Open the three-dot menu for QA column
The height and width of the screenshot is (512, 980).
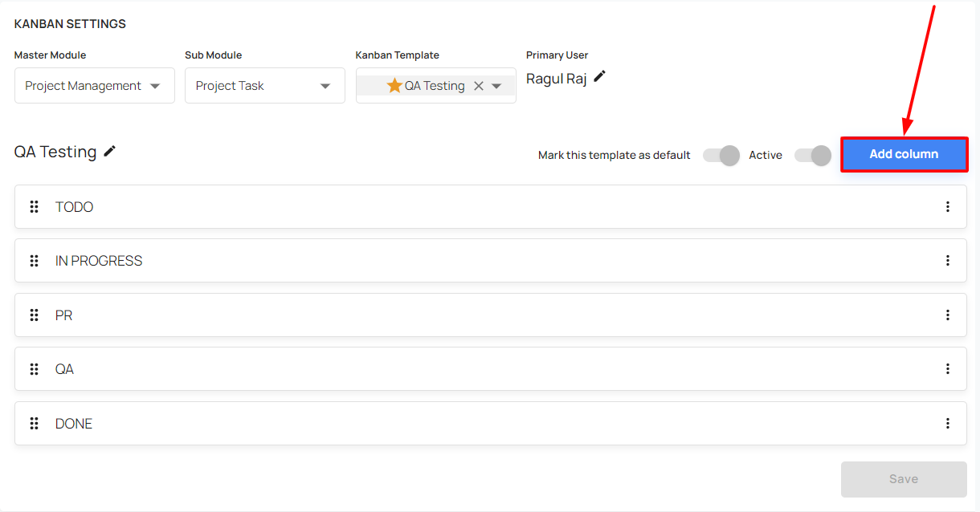[x=948, y=369]
